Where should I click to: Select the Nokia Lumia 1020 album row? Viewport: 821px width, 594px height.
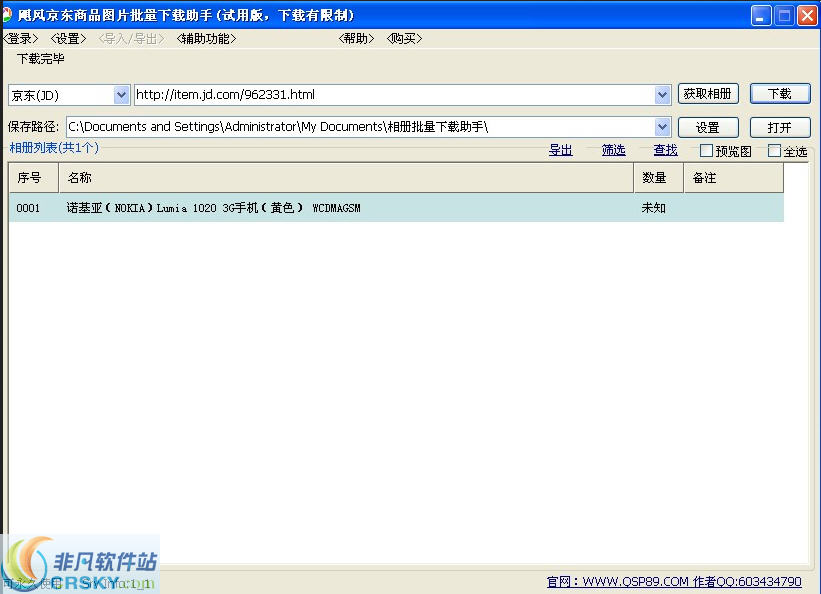pyautogui.click(x=396, y=208)
